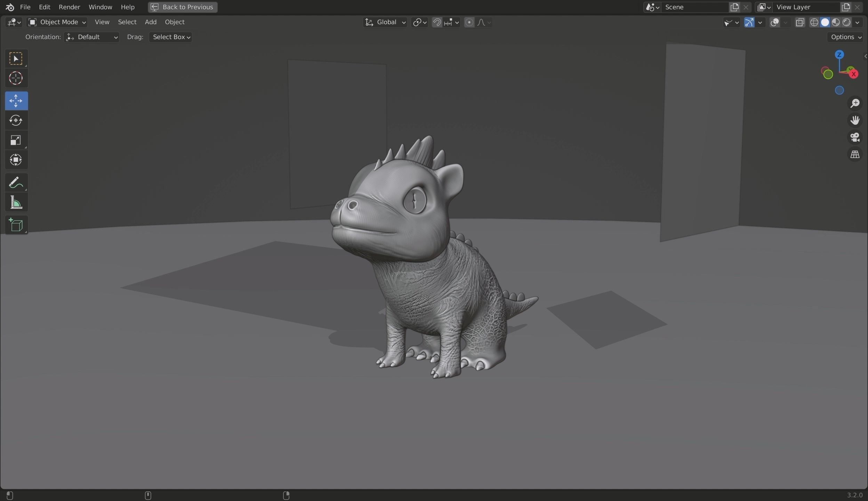
Task: Click new view layer duplicate icon
Action: coord(846,7)
